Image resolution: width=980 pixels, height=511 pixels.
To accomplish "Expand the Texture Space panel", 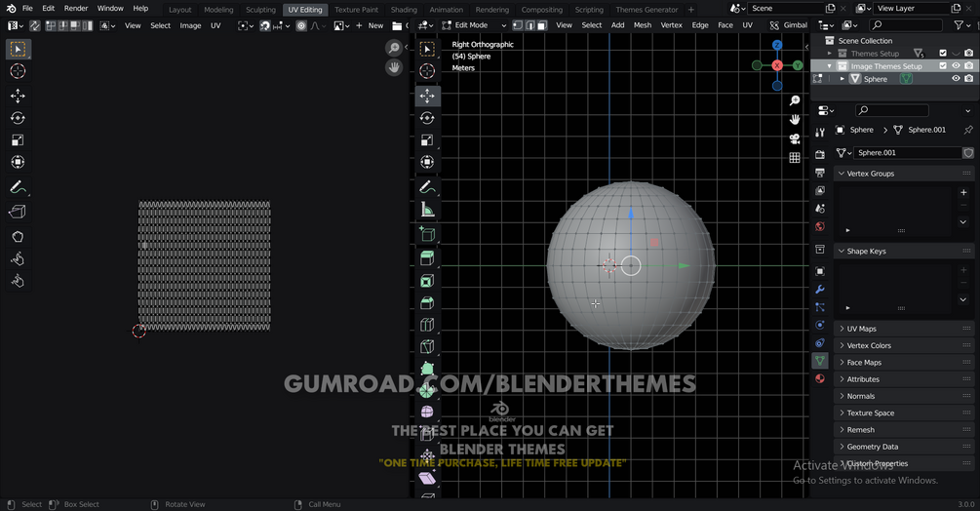I will tap(904, 413).
